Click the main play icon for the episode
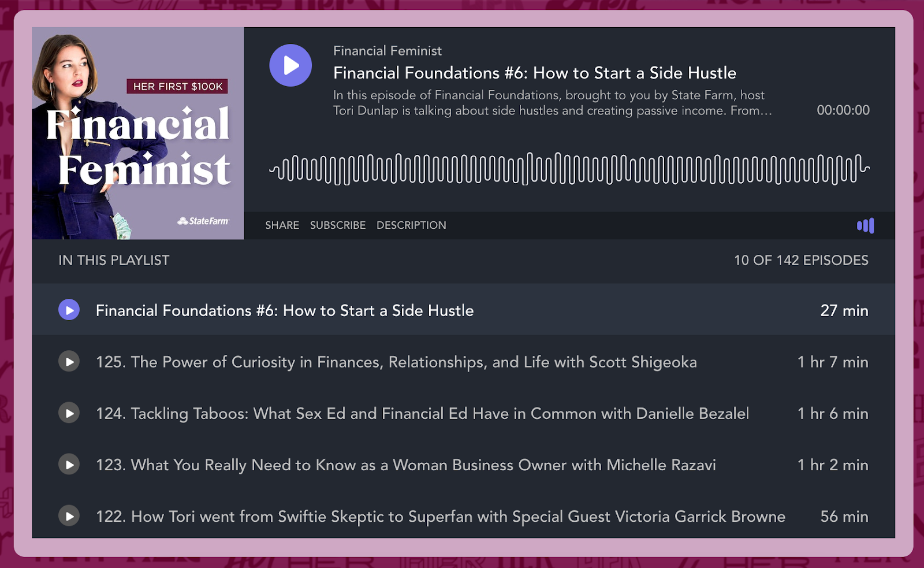 pos(290,65)
